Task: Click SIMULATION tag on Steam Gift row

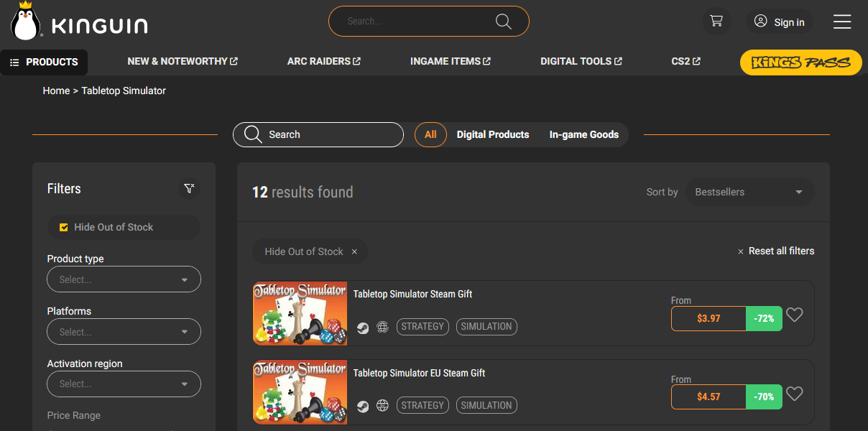Action: (486, 327)
